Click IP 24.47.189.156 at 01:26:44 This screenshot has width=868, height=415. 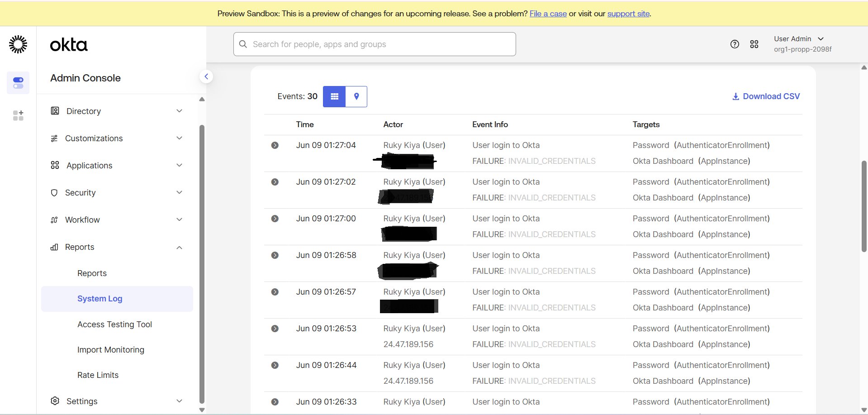click(x=408, y=381)
